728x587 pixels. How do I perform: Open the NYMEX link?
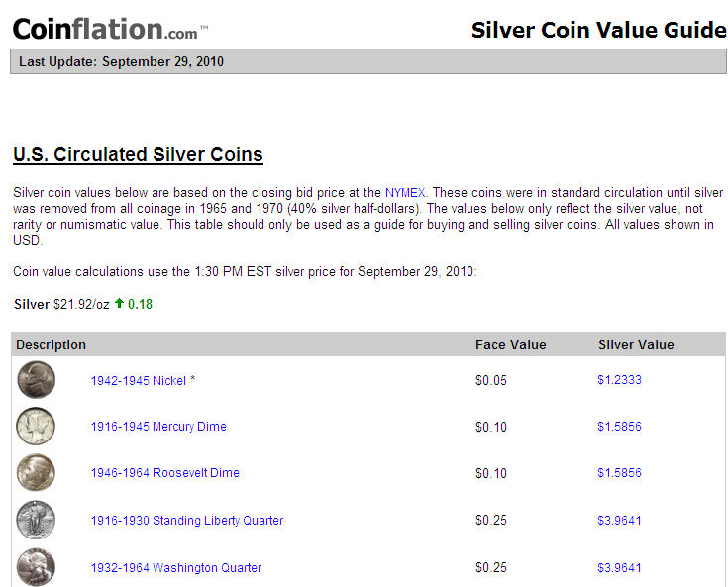tap(405, 193)
